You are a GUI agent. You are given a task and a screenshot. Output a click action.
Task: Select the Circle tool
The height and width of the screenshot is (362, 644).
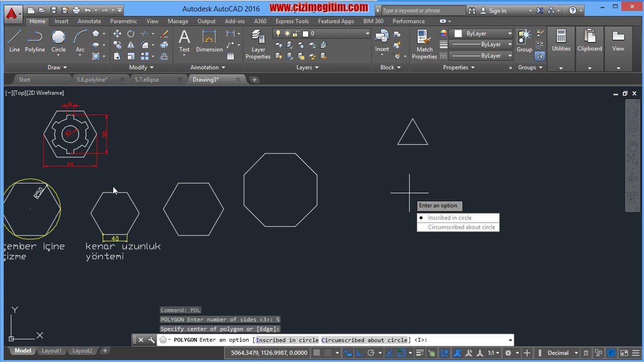(58, 41)
